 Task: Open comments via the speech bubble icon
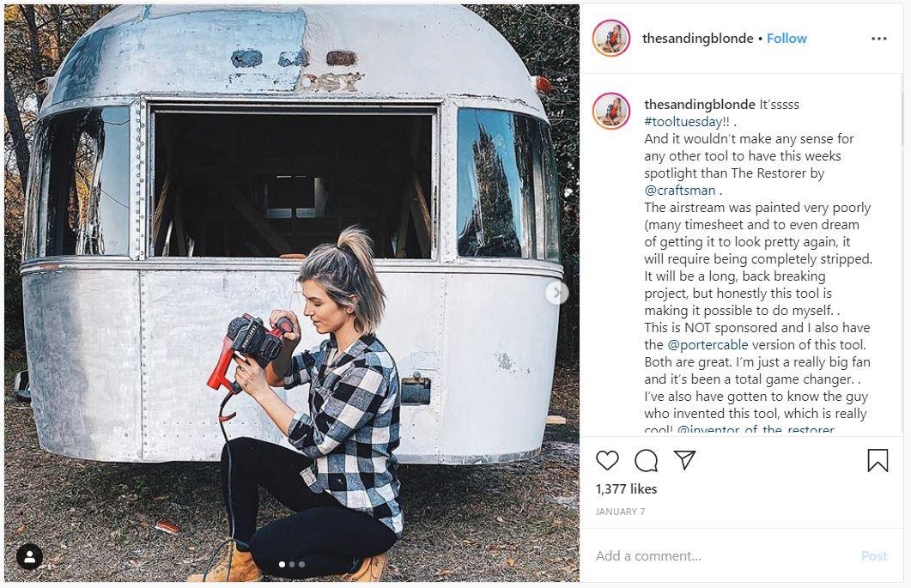click(646, 460)
